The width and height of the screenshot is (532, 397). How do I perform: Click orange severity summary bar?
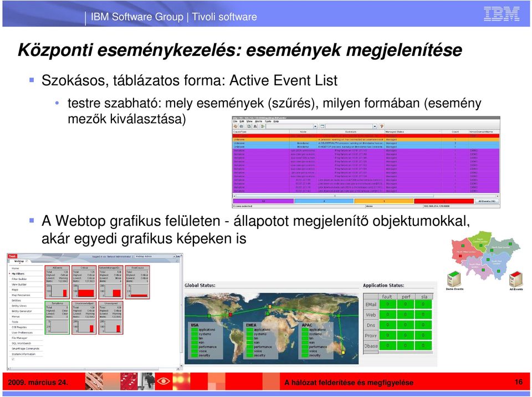coord(383,201)
